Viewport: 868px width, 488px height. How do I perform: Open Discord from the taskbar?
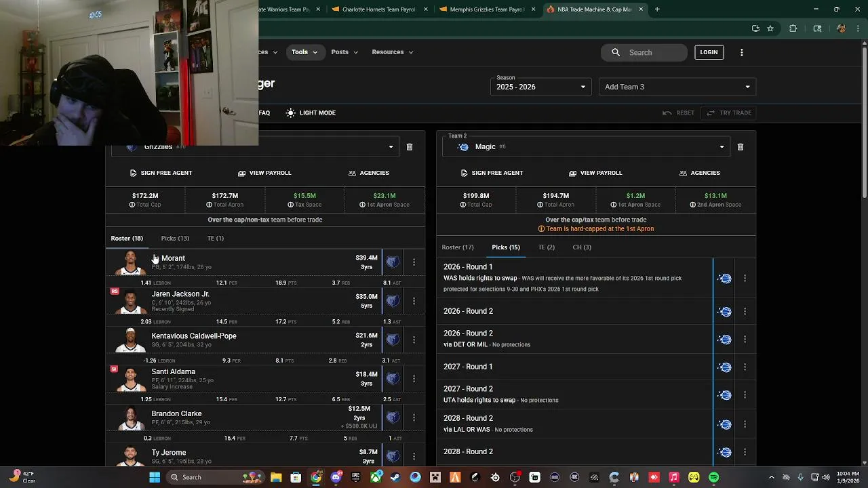(x=336, y=477)
